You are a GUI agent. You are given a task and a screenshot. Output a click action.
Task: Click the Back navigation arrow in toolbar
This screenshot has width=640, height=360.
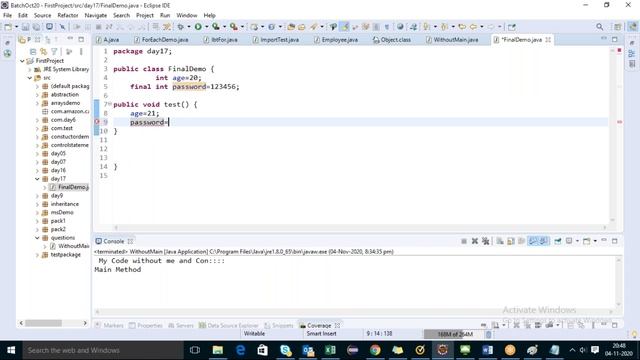tap(473, 27)
